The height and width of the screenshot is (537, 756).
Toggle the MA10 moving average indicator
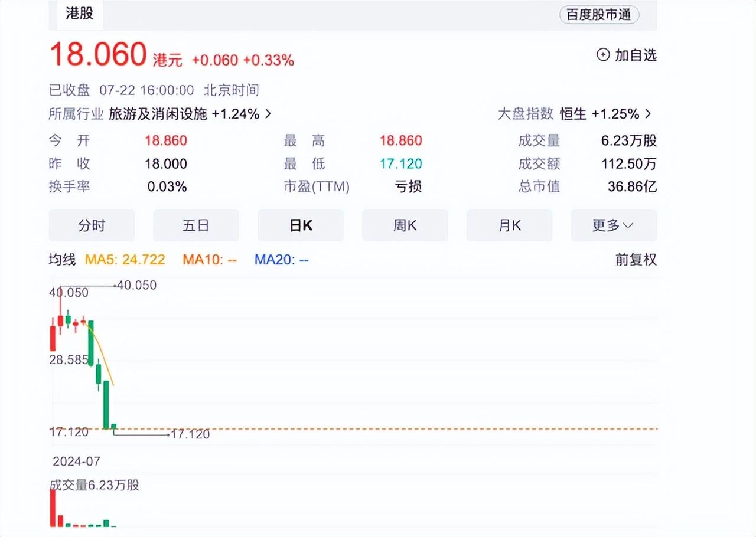tap(210, 260)
